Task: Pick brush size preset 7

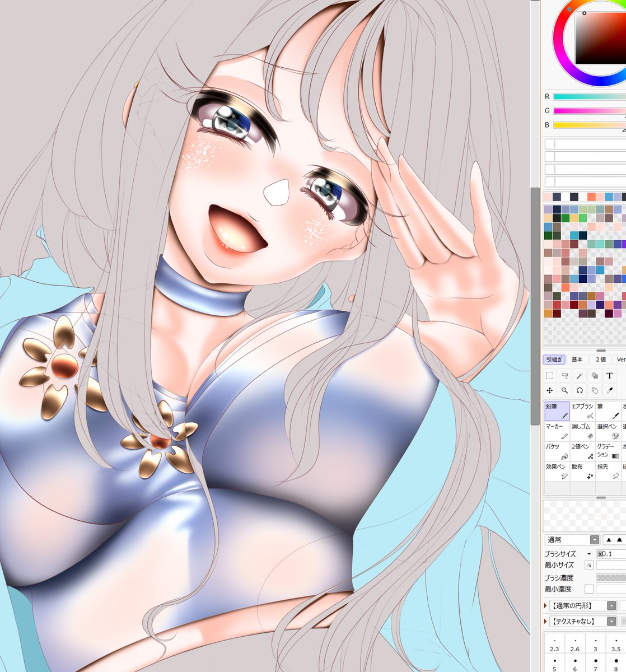Action: [596, 664]
